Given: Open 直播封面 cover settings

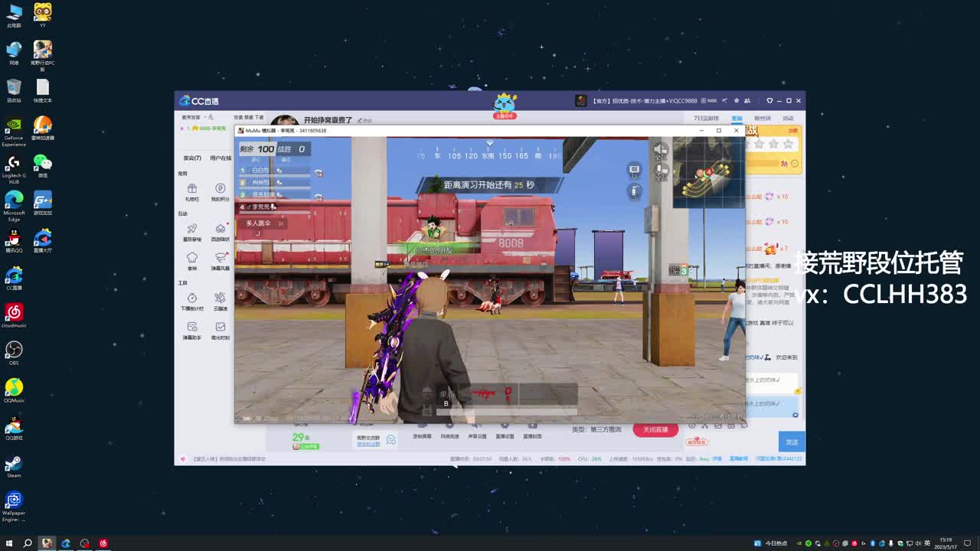Looking at the screenshot, I should point(532,431).
